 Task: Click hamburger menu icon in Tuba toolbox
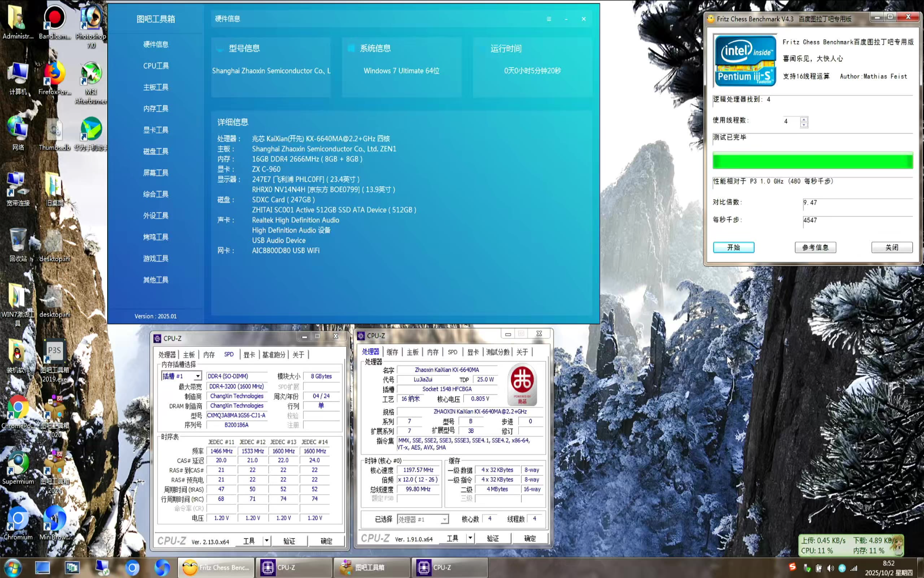pos(549,19)
